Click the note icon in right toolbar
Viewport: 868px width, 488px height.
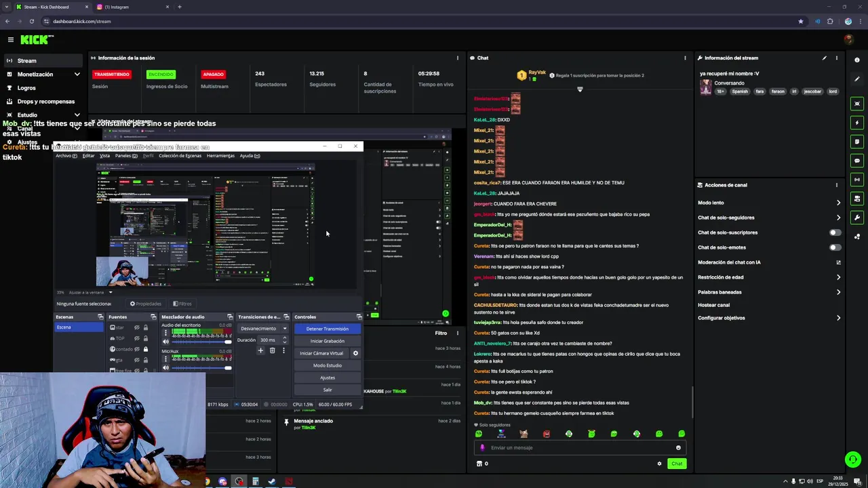(x=857, y=142)
